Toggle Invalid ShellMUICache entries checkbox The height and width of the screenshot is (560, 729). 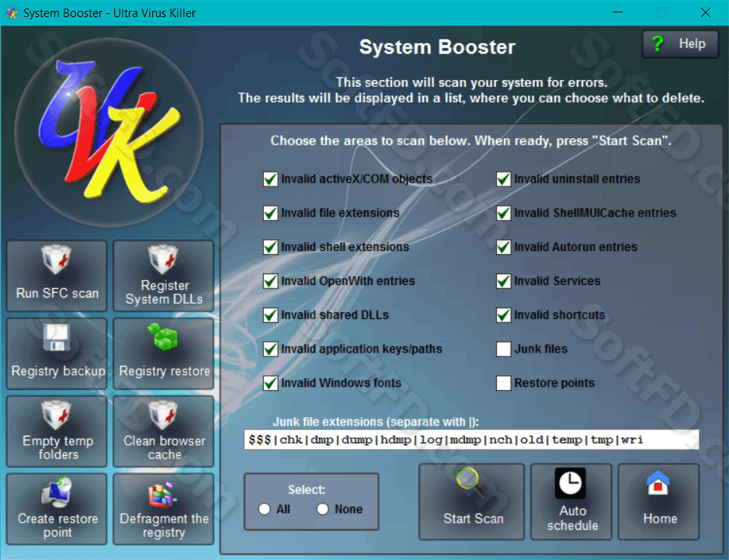click(504, 213)
